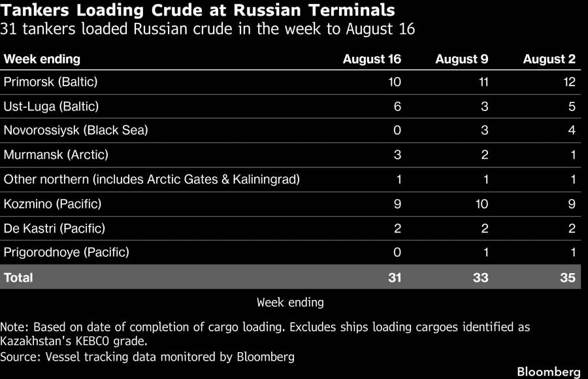Viewport: 588px width, 379px height.
Task: Select the Other northern row label
Action: click(152, 179)
